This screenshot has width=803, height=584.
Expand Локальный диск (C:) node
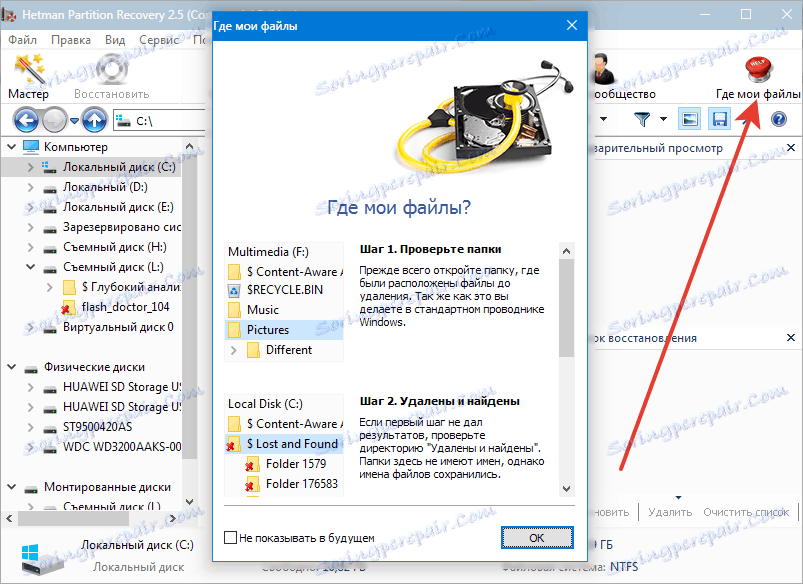[x=30, y=167]
